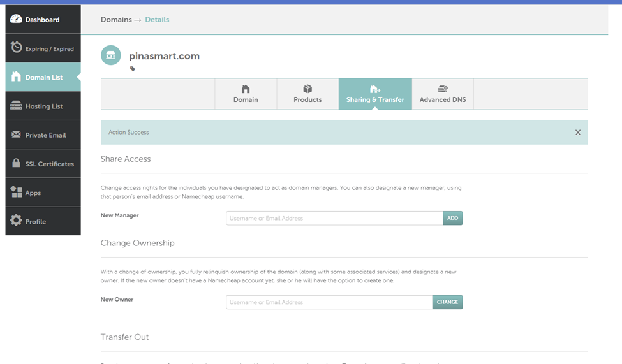Click the New Owner label
Viewport: 622px width, 364px height.
coord(117,300)
